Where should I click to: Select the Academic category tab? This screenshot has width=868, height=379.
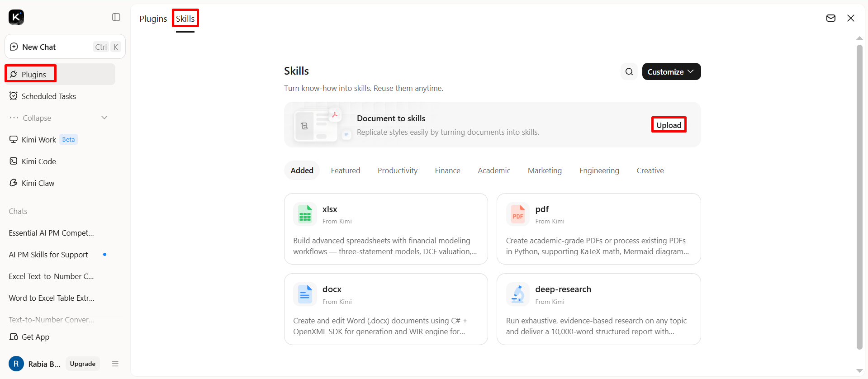pyautogui.click(x=494, y=171)
